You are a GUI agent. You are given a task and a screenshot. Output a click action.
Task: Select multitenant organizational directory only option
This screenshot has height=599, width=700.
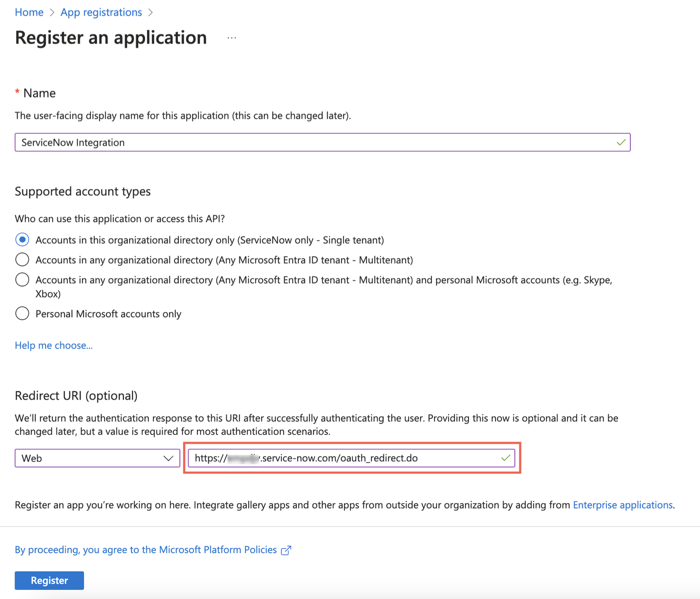[22, 260]
